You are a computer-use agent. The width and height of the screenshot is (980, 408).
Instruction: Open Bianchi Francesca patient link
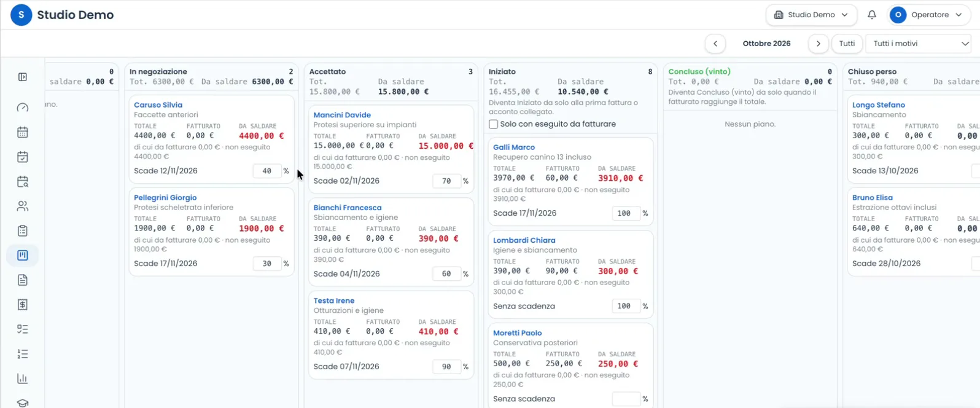pos(348,208)
